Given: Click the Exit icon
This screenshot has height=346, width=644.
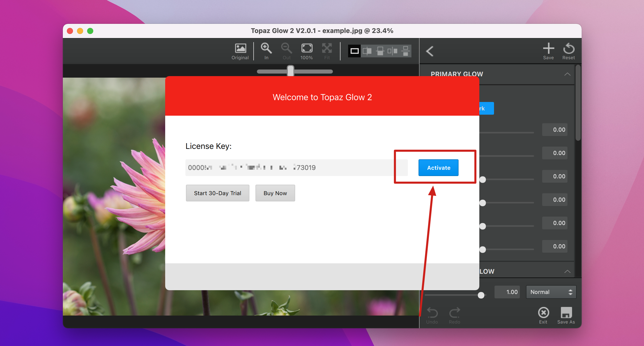Looking at the screenshot, I should pos(543,313).
